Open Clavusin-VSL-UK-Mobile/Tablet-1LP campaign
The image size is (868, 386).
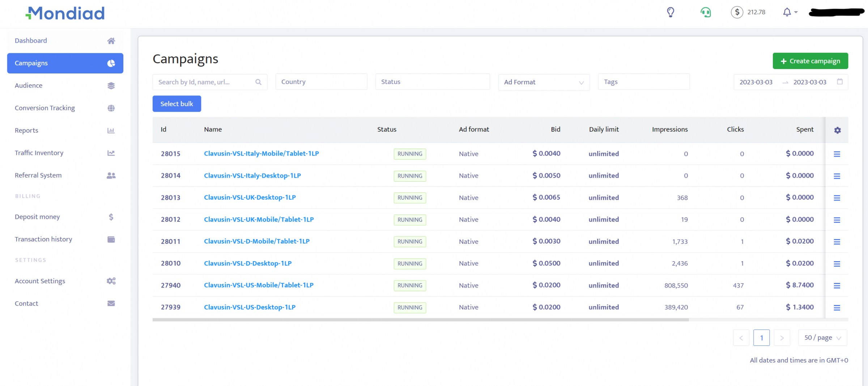[259, 219]
